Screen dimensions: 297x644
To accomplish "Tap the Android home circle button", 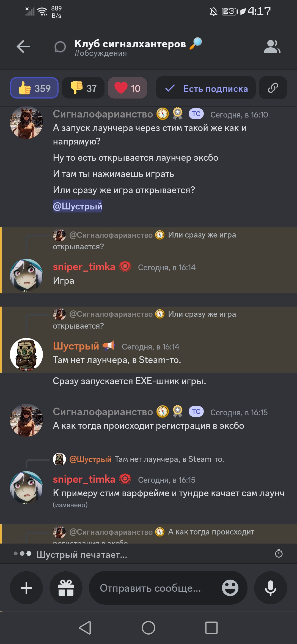I will (x=148, y=628).
